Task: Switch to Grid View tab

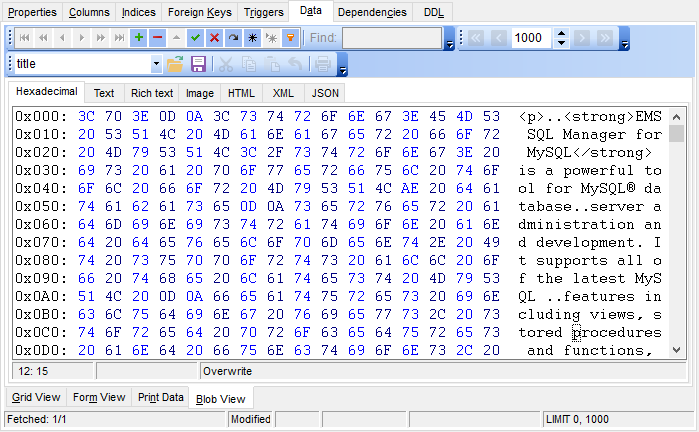Action: (x=36, y=397)
